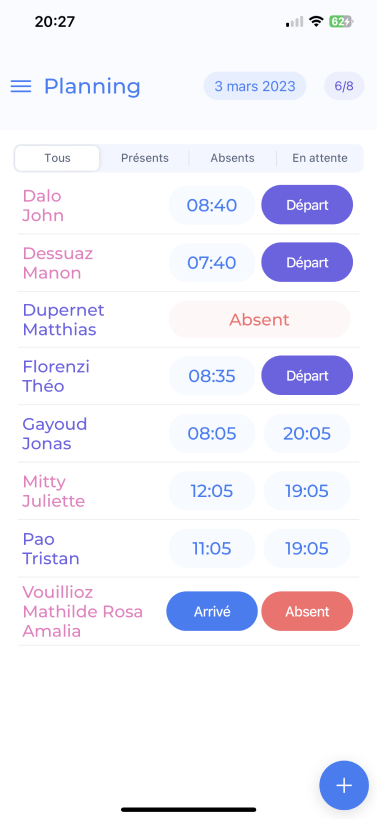
Task: Tap the battery icon in status bar
Action: tap(341, 21)
